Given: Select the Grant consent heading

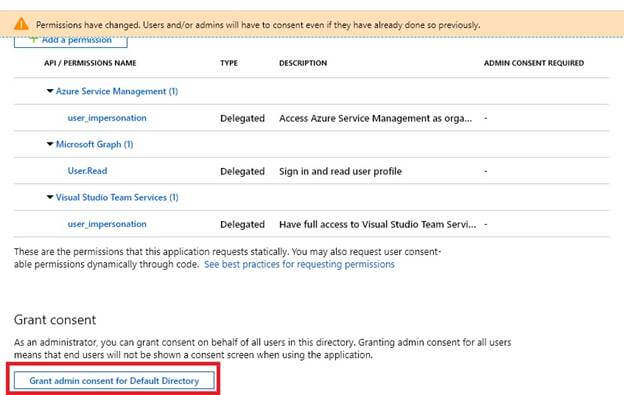Looking at the screenshot, I should pyautogui.click(x=55, y=320).
